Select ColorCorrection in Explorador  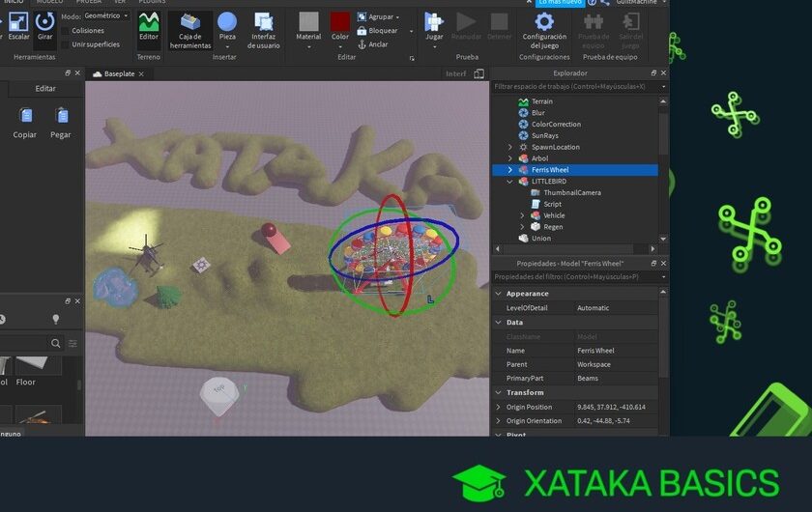(x=556, y=125)
